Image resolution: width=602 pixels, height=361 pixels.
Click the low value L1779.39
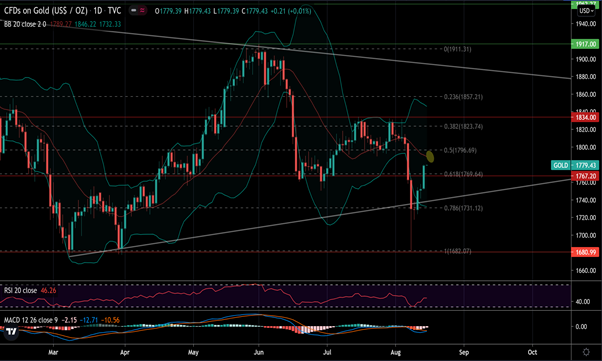click(226, 11)
